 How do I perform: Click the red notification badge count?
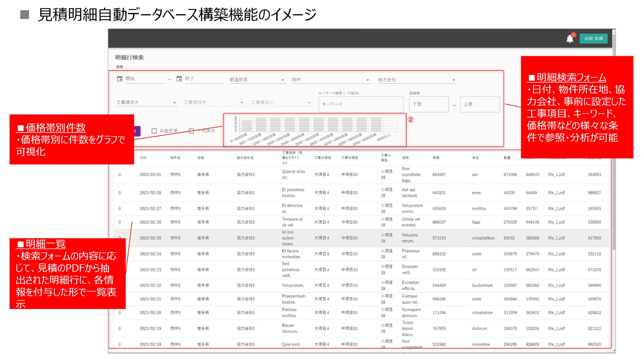click(574, 35)
